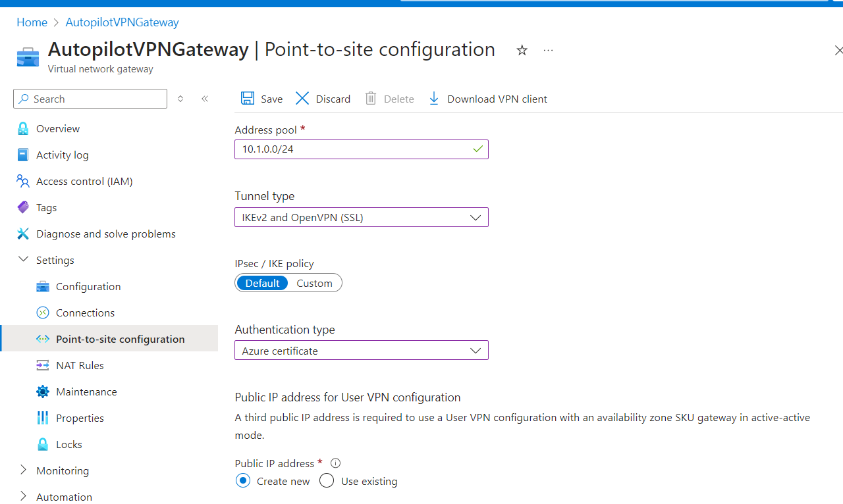
Task: Favorite this page with the star icon
Action: (522, 50)
